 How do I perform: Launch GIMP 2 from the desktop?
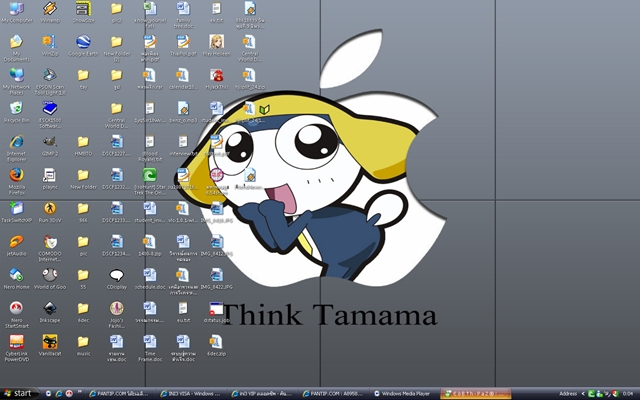pos(50,146)
